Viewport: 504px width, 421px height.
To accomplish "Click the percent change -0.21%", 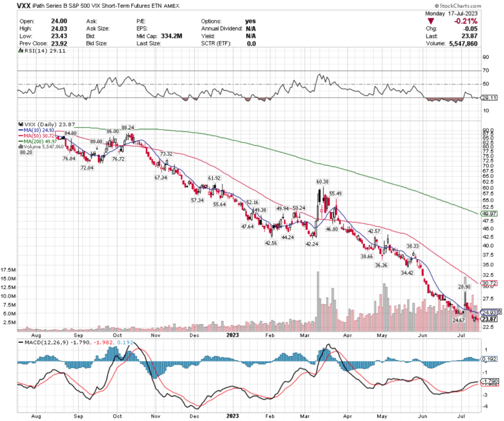I will [x=466, y=21].
